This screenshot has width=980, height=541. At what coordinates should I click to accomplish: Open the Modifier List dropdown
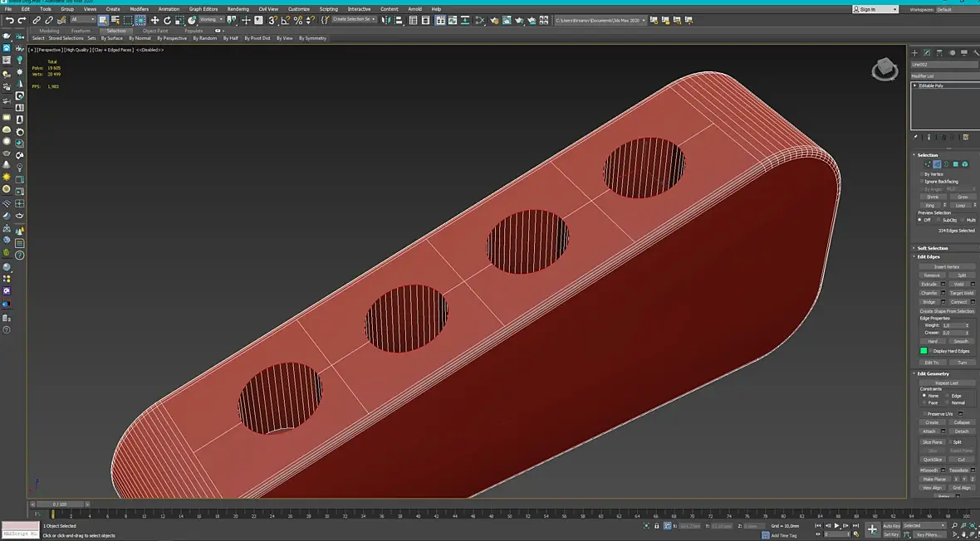944,76
